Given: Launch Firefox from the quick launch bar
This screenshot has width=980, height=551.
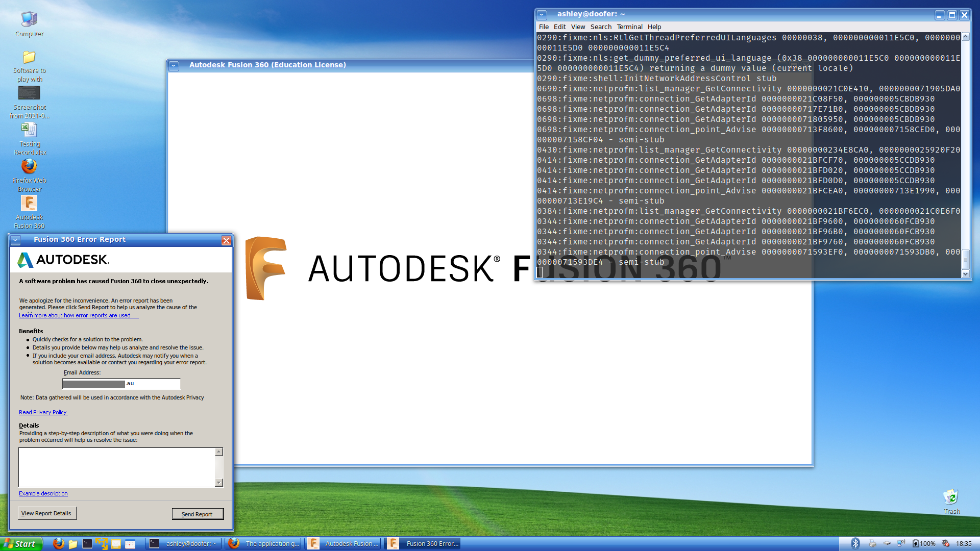Looking at the screenshot, I should (58, 543).
